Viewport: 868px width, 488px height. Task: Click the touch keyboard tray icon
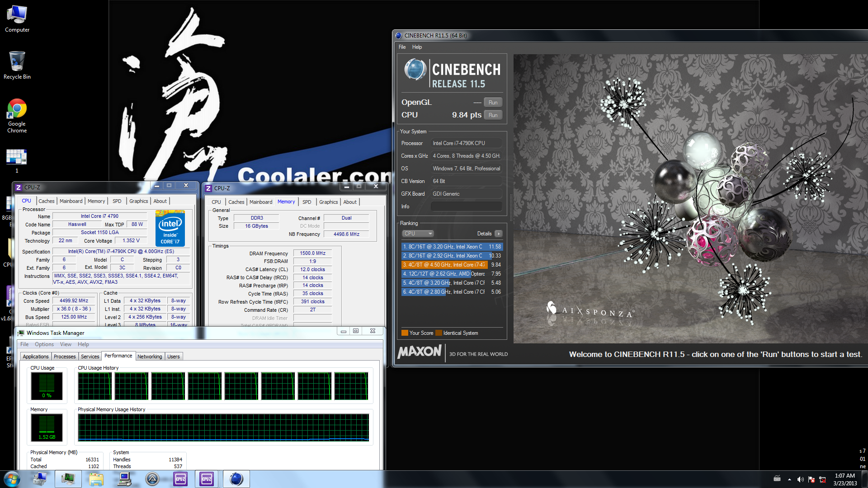point(777,479)
